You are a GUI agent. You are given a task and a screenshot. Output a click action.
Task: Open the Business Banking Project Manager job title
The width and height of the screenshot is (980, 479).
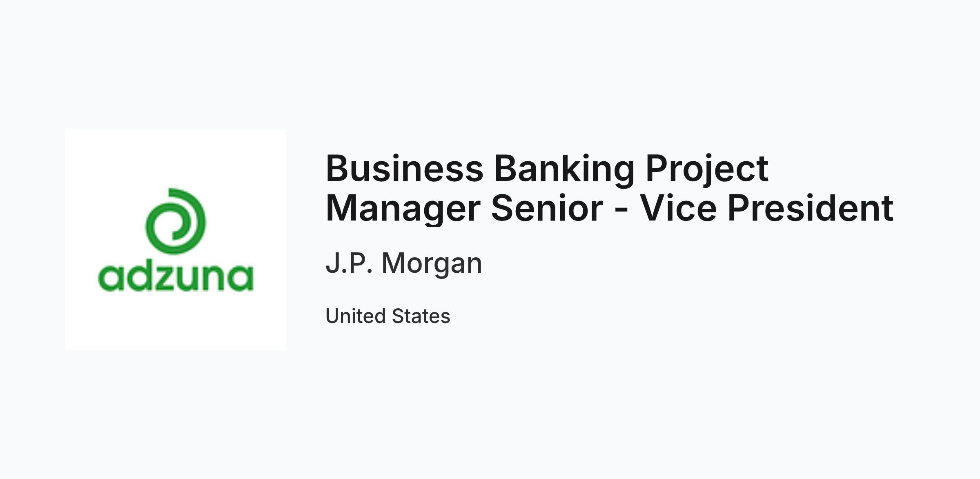click(x=609, y=188)
